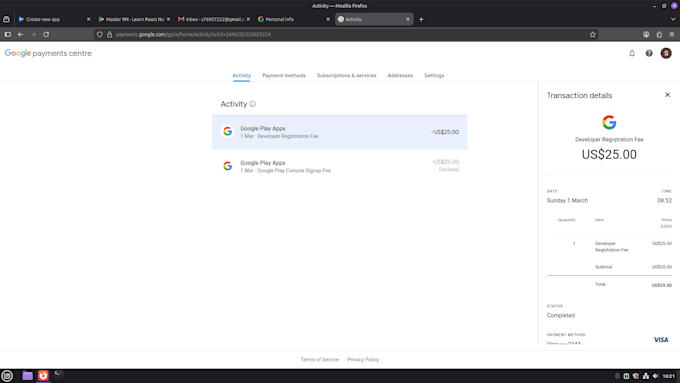Open the Firefox View tab icon
This screenshot has height=383, width=680.
[6, 19]
